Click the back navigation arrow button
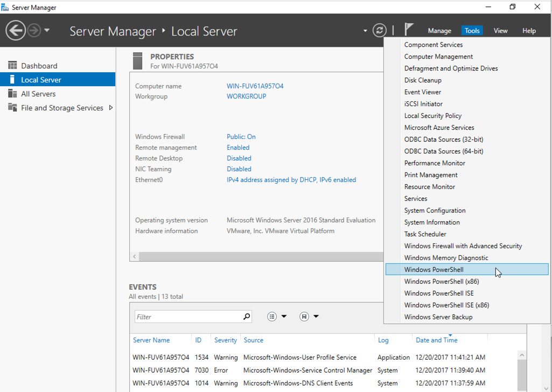This screenshot has width=552, height=392. (x=16, y=30)
